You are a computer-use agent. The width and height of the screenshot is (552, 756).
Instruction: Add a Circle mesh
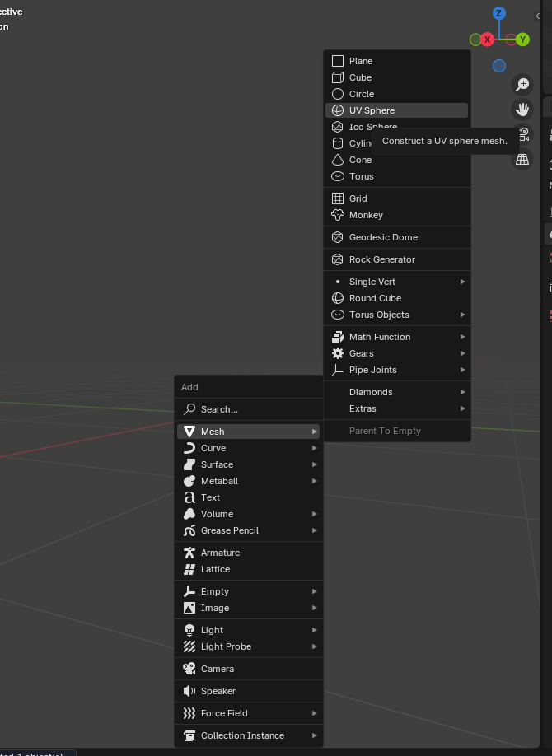point(396,94)
